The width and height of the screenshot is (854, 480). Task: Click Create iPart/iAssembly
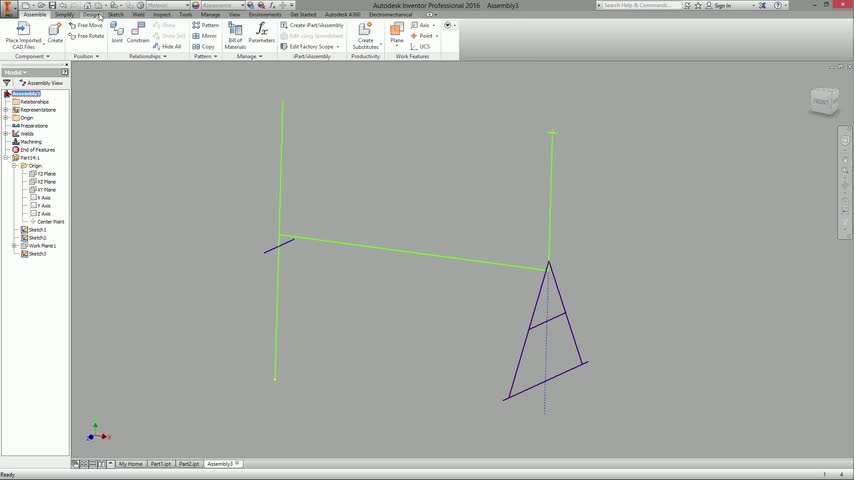312,25
